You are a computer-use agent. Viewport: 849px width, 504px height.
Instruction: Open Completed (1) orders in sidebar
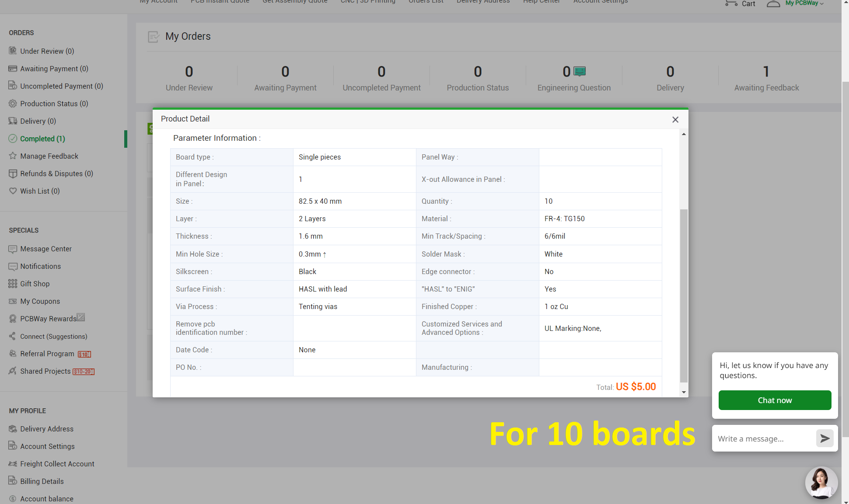[x=42, y=139]
